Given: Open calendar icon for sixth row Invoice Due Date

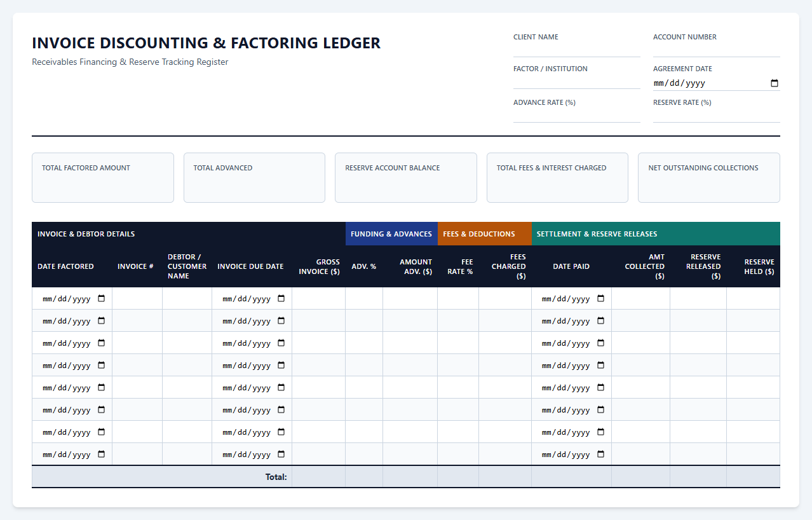Looking at the screenshot, I should (281, 409).
